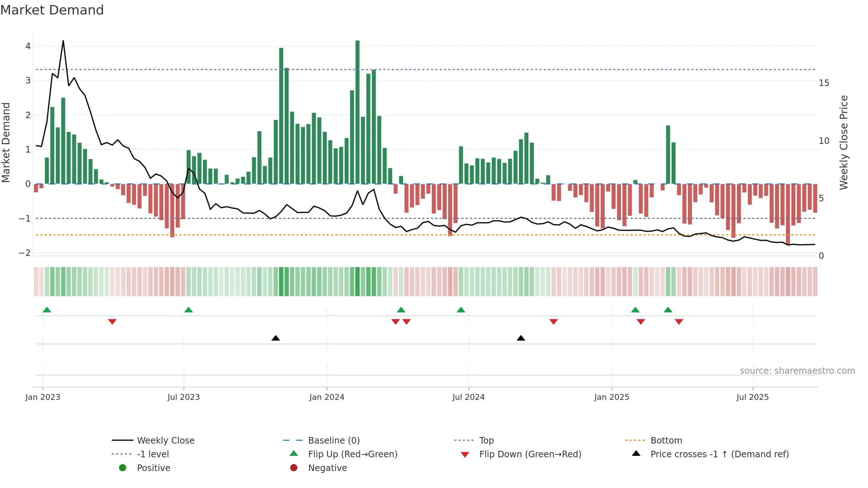
Task: Toggle the Price crosses -1 ↑ legend entry
Action: (x=710, y=454)
